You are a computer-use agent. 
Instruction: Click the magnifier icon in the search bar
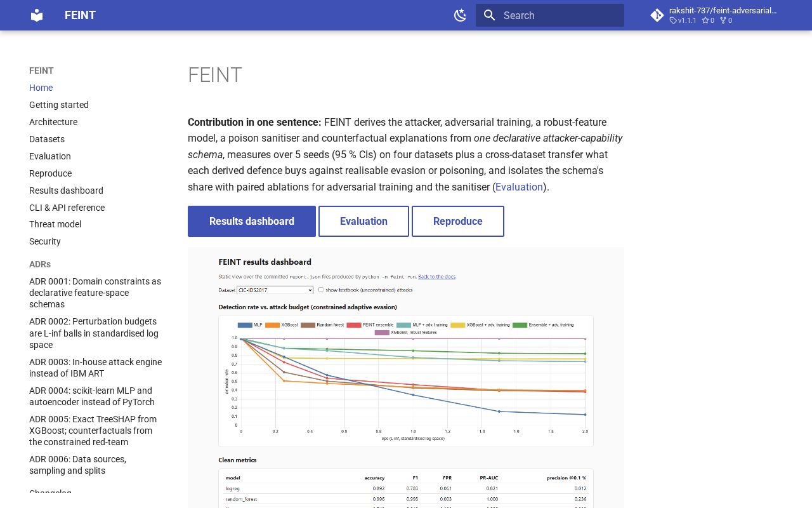click(x=489, y=15)
